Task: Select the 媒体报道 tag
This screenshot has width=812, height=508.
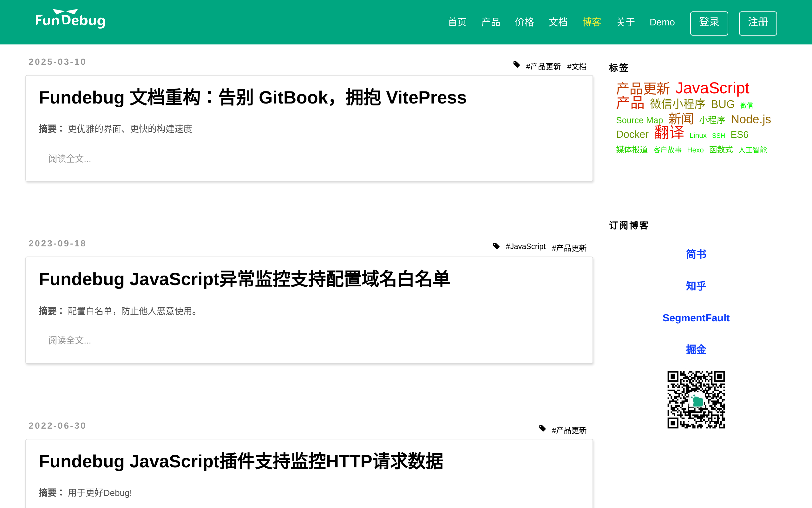Action: click(632, 150)
